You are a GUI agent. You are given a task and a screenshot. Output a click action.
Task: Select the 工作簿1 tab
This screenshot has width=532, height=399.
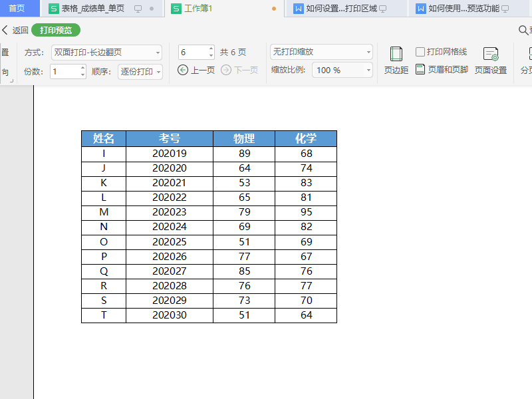click(224, 9)
